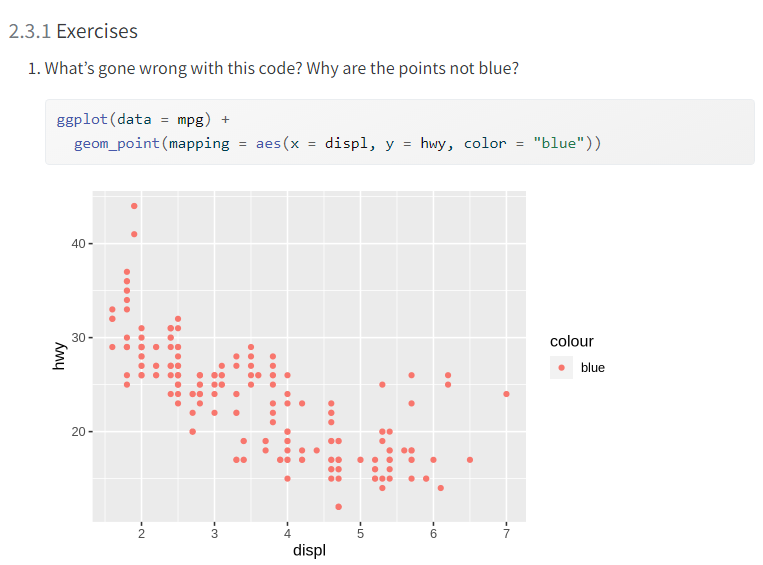Screen dimensions: 763x565
Task: Click the y-axis tick label 20
Action: [79, 432]
